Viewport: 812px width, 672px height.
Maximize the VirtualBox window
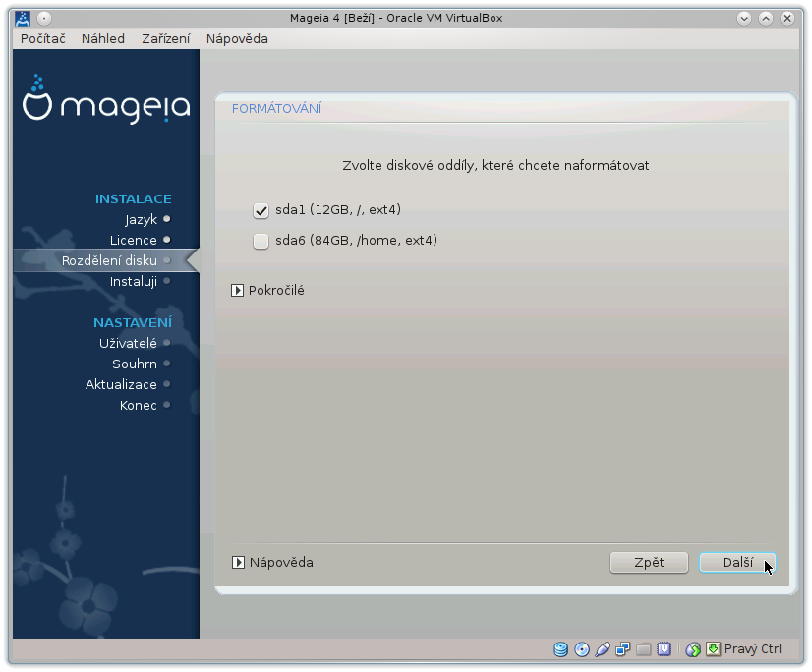pyautogui.click(x=766, y=18)
